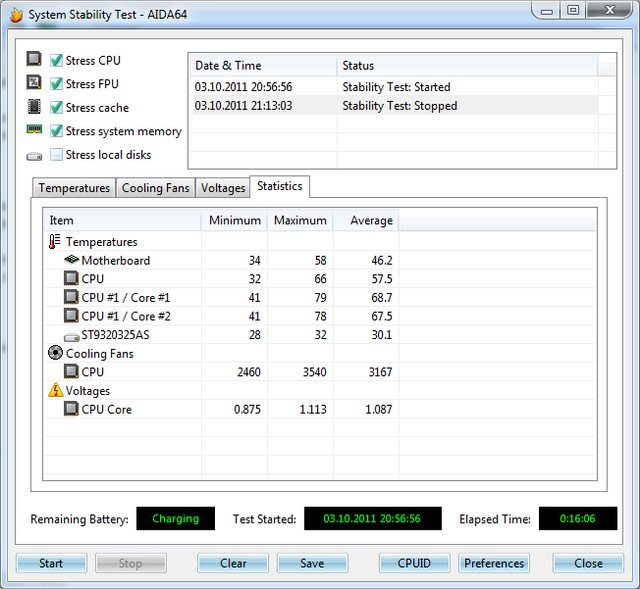640x589 pixels.
Task: Click the AIDA64 flame icon in title bar
Action: click(14, 14)
